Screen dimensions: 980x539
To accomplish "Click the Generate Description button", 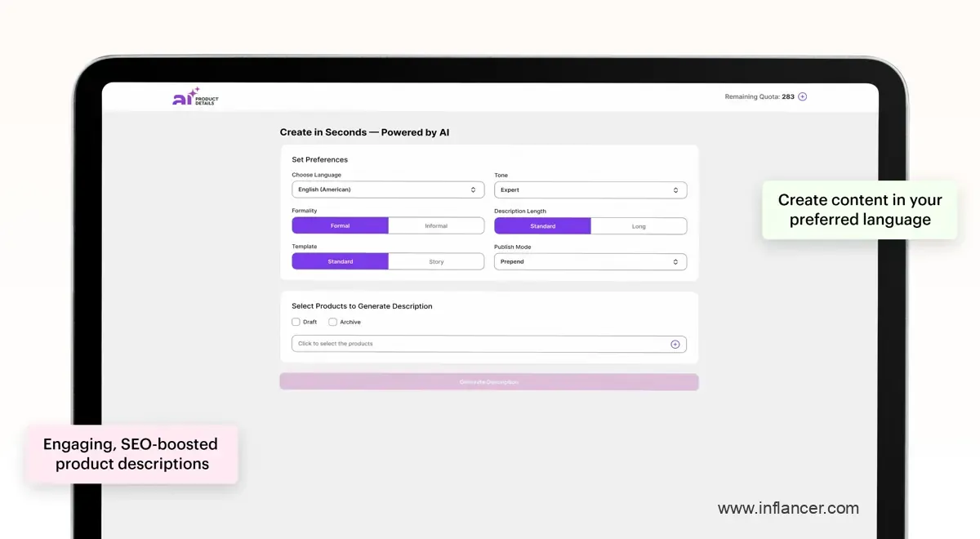I will click(x=488, y=381).
